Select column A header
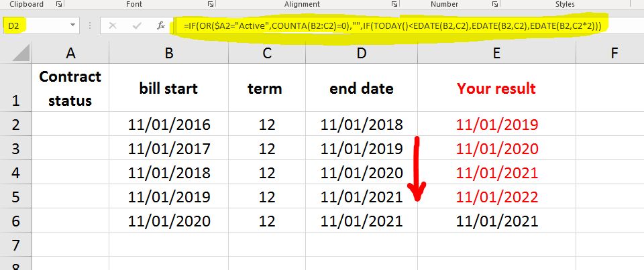Image resolution: width=644 pixels, height=270 pixels. click(x=70, y=54)
